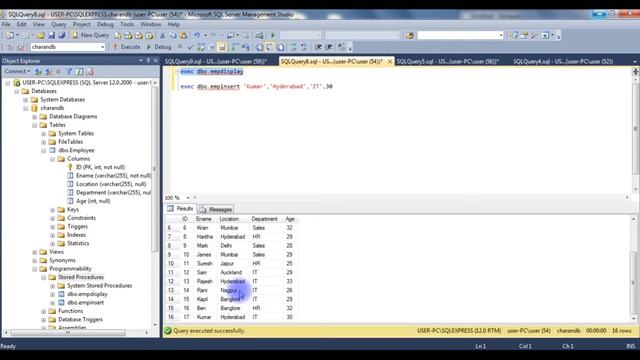Open the Edit menu
The width and height of the screenshot is (640, 360).
tap(21, 24)
